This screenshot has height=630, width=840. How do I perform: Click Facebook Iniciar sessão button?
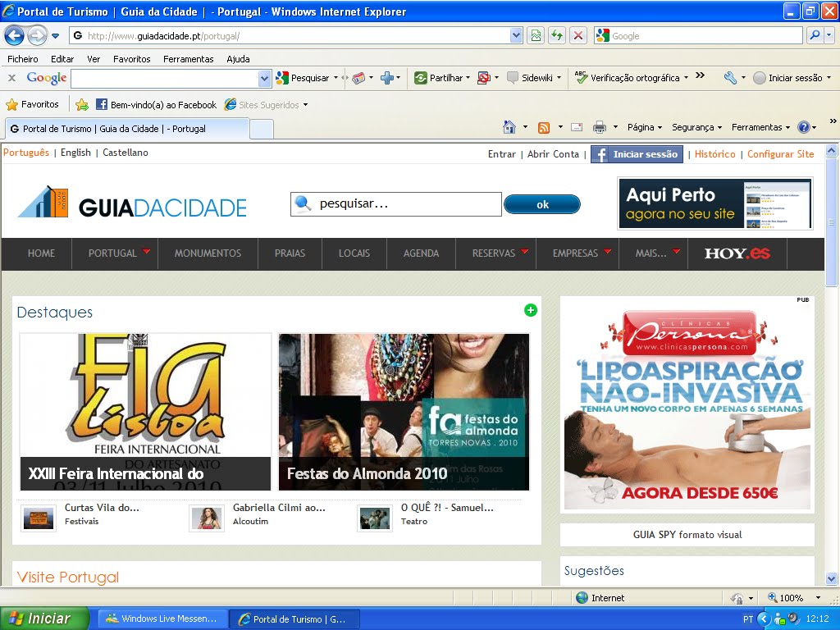[637, 154]
